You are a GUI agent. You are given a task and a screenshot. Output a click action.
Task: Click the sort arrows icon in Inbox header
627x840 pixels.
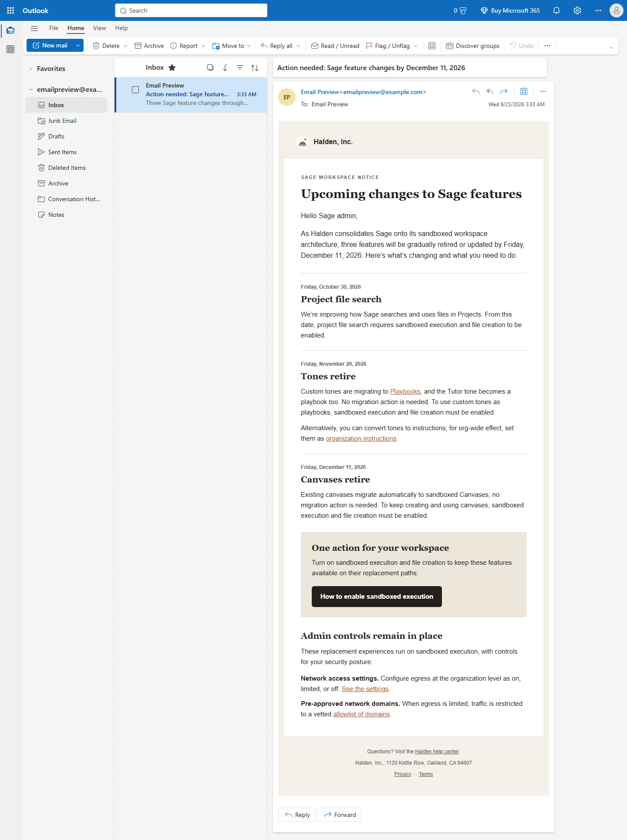point(255,67)
